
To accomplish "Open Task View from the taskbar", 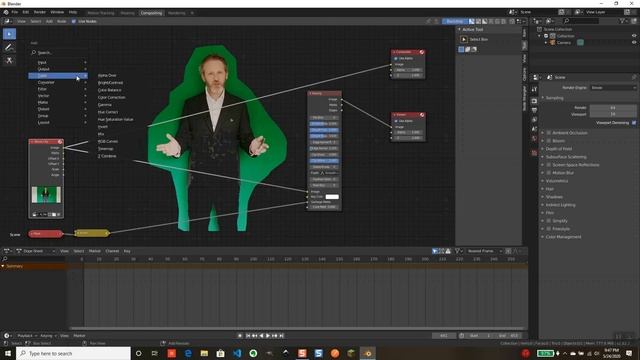I will pos(155,353).
